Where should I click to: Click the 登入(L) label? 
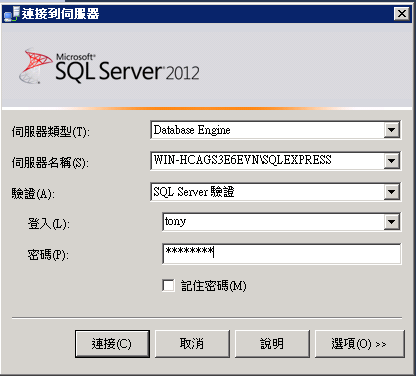[x=49, y=224]
